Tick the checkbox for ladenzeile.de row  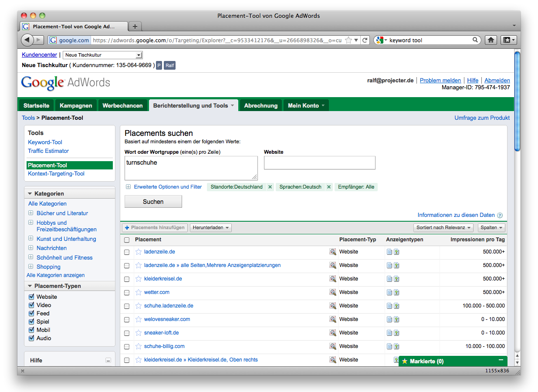tap(127, 252)
